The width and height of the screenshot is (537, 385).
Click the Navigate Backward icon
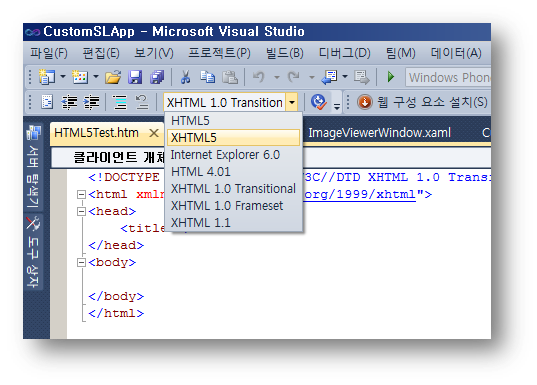[x=329, y=77]
